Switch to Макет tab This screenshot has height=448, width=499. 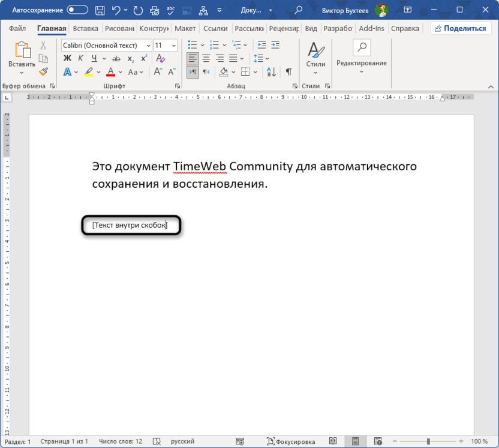pos(185,28)
